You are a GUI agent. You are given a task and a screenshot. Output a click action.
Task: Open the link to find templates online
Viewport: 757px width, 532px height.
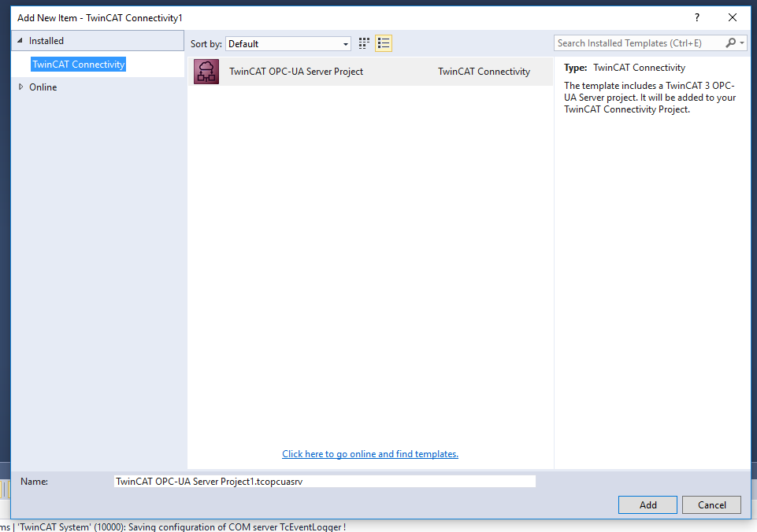(x=370, y=454)
